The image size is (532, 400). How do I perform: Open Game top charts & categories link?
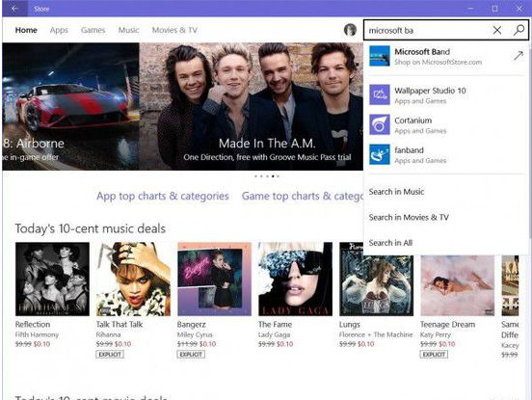tap(302, 196)
